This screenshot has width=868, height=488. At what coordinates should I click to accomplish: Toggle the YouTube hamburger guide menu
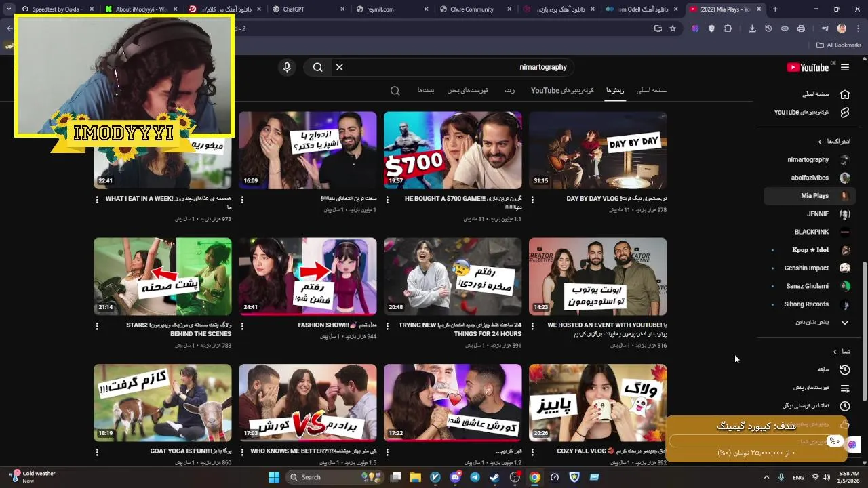845,67
